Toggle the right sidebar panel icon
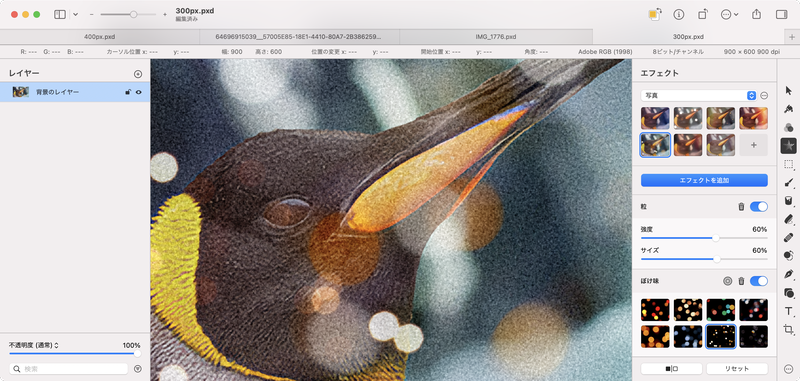This screenshot has width=800, height=381. (781, 14)
